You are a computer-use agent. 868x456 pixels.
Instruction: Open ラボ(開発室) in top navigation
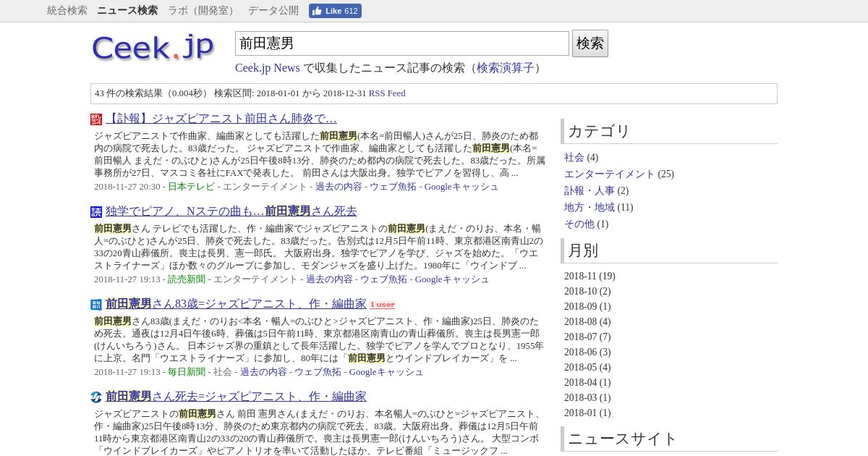(203, 11)
